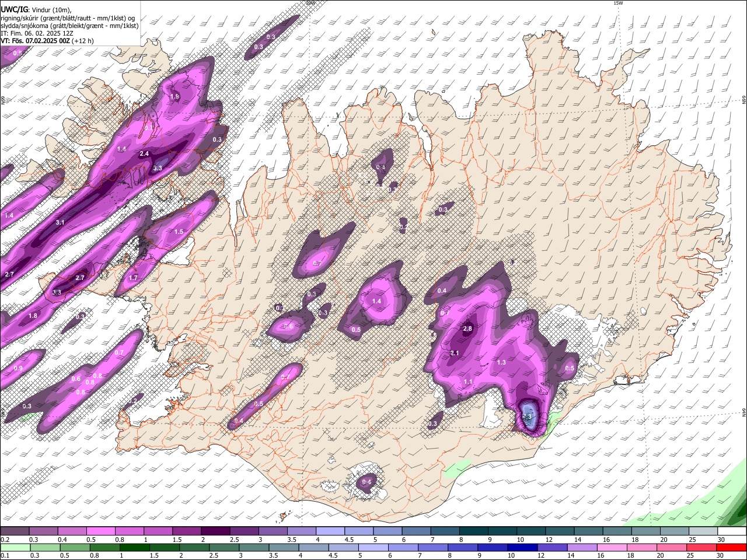Viewport: 747px width, 560px height.
Task: Click the bright red 30 mm rain legend swatch
Action: pyautogui.click(x=731, y=547)
